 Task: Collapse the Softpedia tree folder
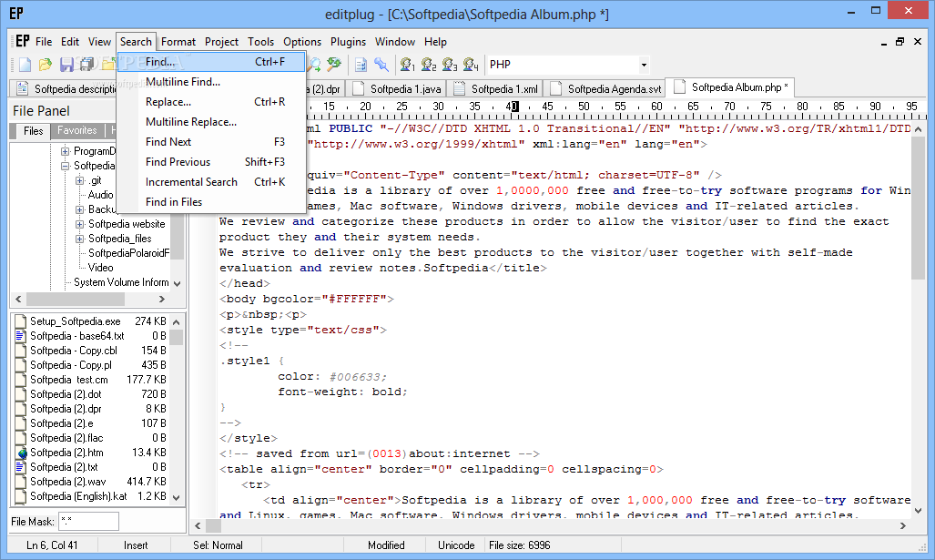click(x=65, y=166)
